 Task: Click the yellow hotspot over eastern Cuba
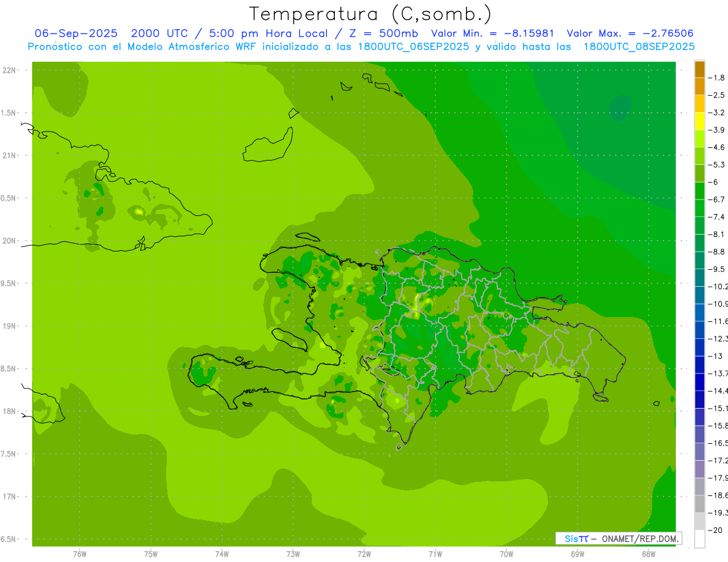click(140, 212)
